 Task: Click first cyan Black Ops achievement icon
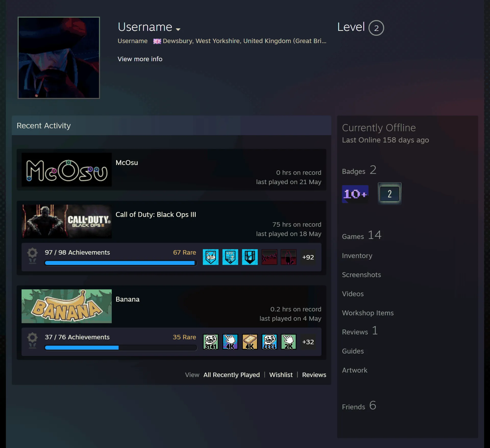pos(211,257)
